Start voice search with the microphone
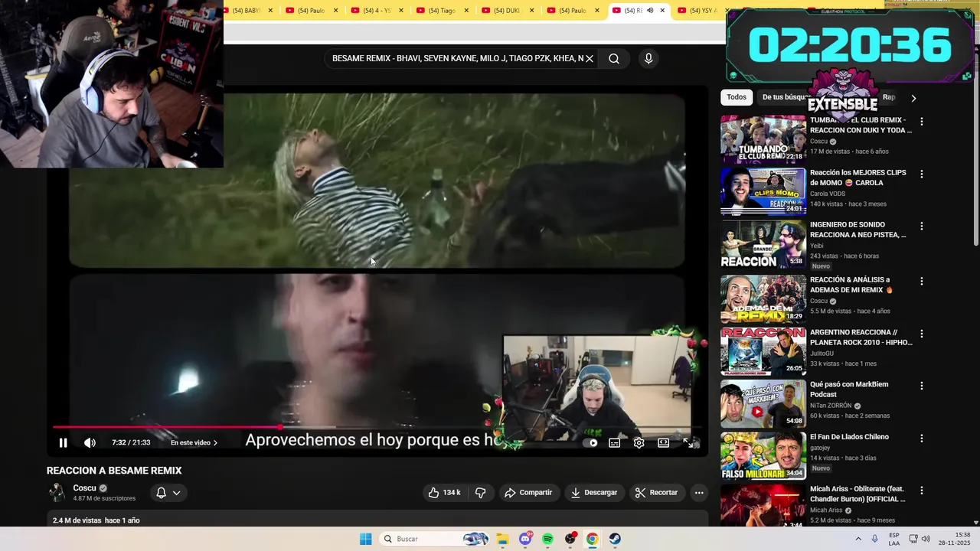Image resolution: width=980 pixels, height=551 pixels. (x=648, y=58)
